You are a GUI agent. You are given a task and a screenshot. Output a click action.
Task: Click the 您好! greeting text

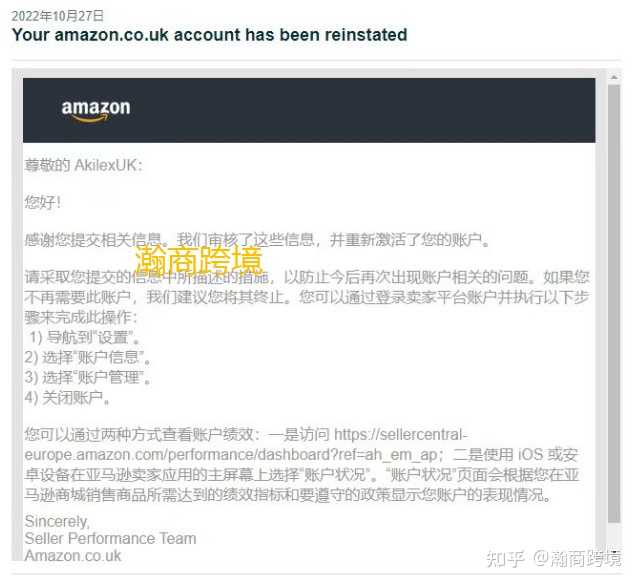(43, 202)
